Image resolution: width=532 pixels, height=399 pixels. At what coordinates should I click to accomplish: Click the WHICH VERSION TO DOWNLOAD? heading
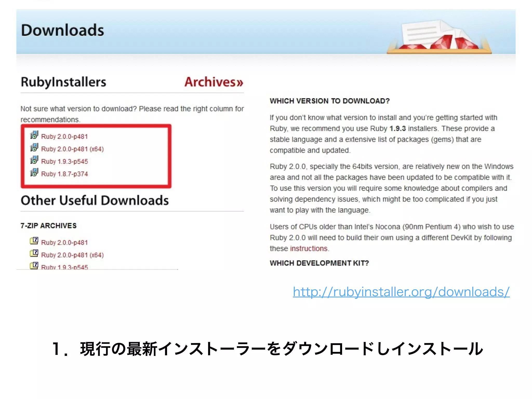tap(330, 101)
